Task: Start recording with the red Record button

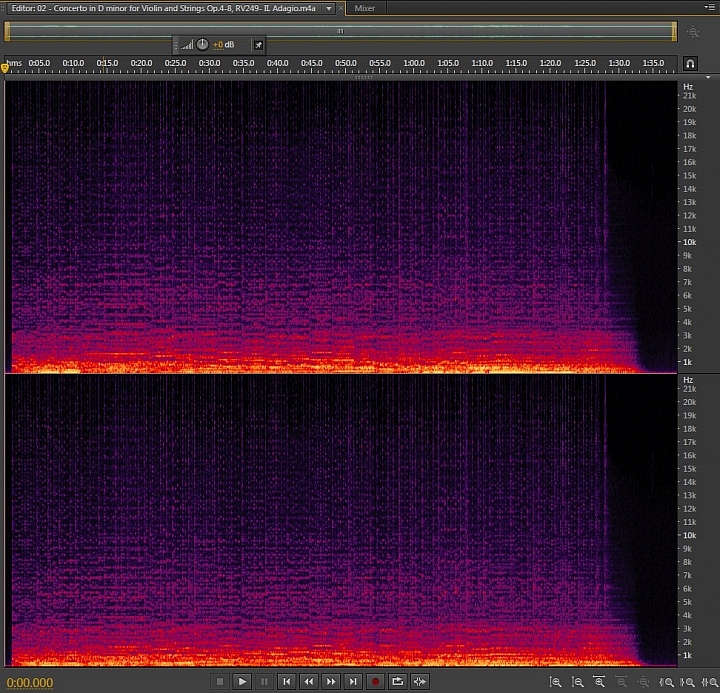Action: 375,682
